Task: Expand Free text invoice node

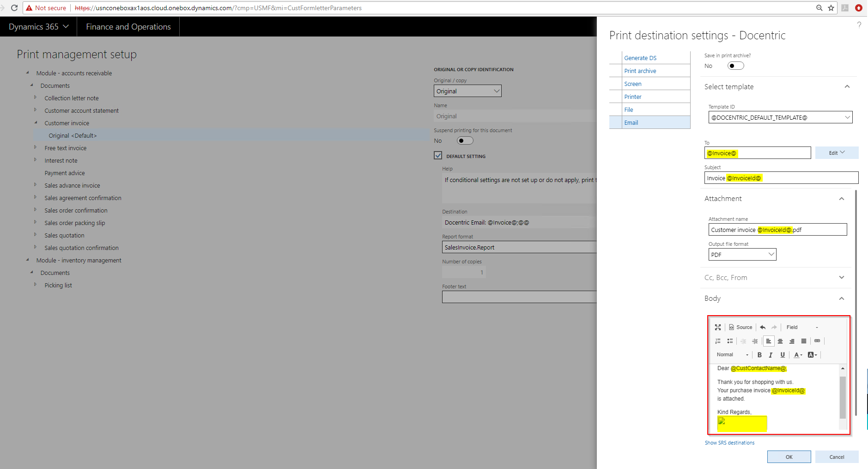Action: pyautogui.click(x=35, y=147)
